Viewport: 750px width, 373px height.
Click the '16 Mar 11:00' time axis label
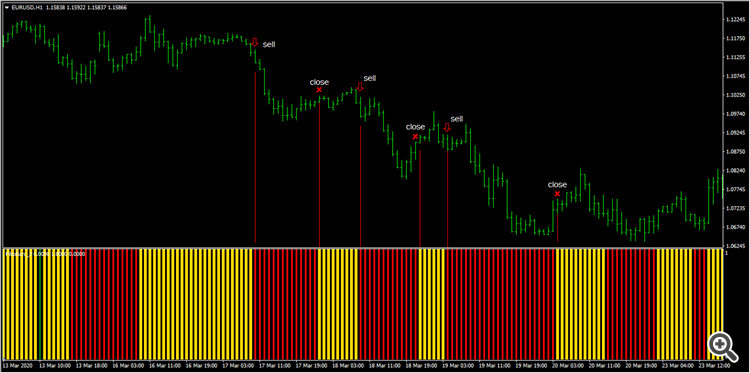pyautogui.click(x=165, y=365)
